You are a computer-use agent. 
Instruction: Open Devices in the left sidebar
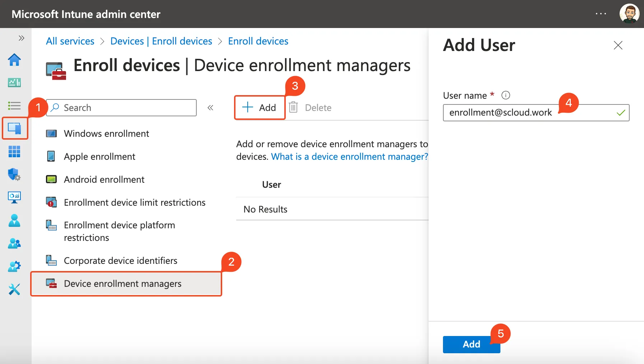pyautogui.click(x=15, y=128)
